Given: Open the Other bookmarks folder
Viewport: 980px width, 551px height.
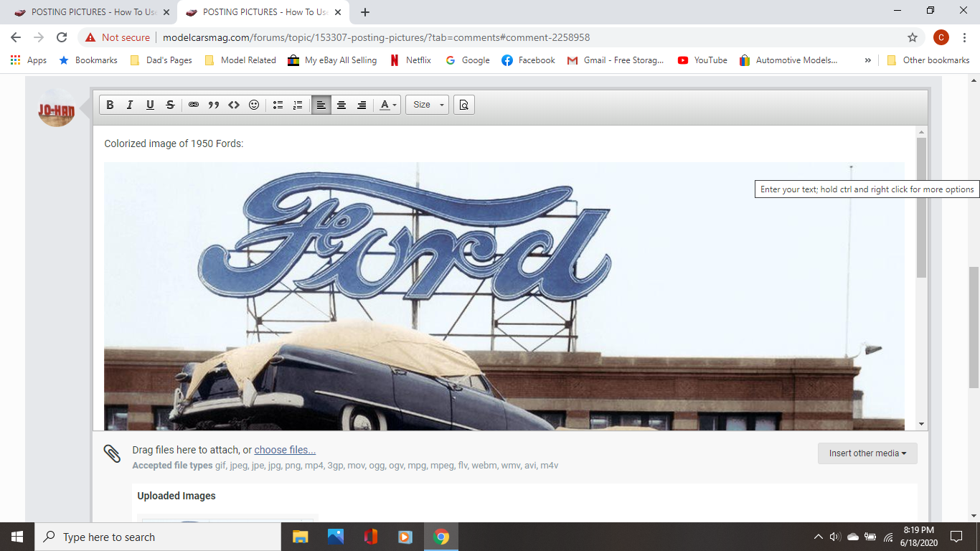Looking at the screenshot, I should 928,60.
